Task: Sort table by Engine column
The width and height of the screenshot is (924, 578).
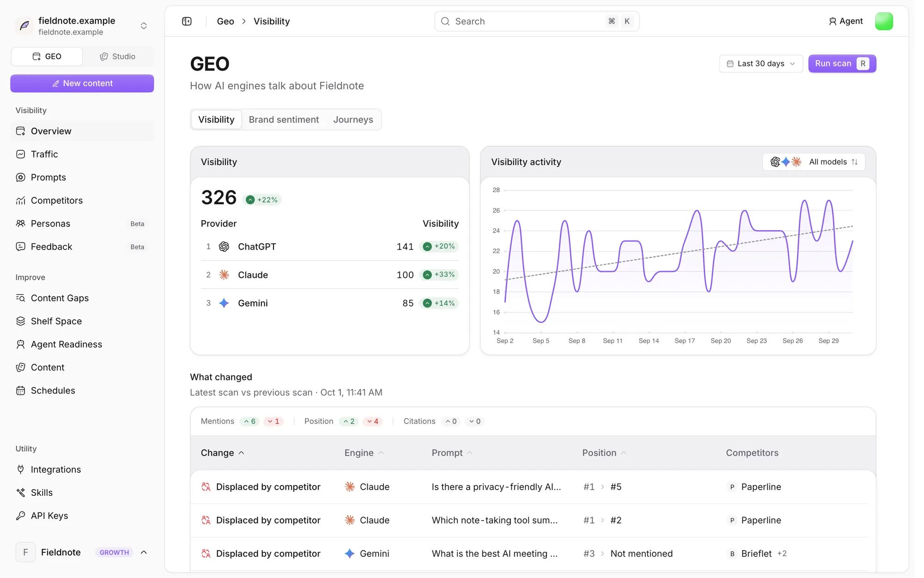Action: 364,453
